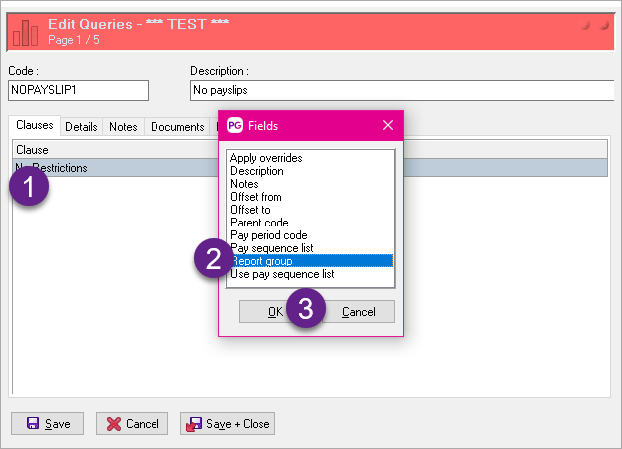Choose 'Offset from' in the fields list

tap(255, 197)
